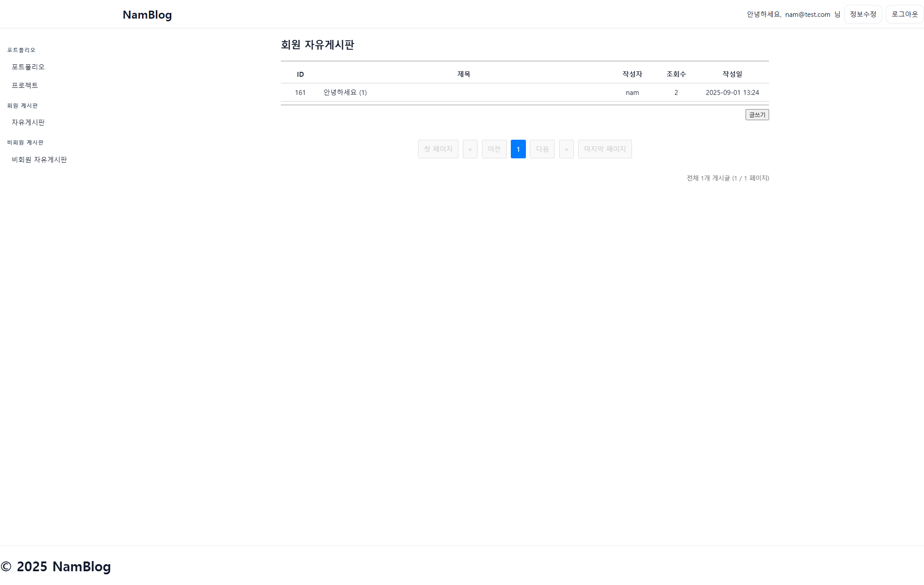924x585 pixels.
Task: Click the » double-right pagination arrow
Action: pyautogui.click(x=566, y=149)
